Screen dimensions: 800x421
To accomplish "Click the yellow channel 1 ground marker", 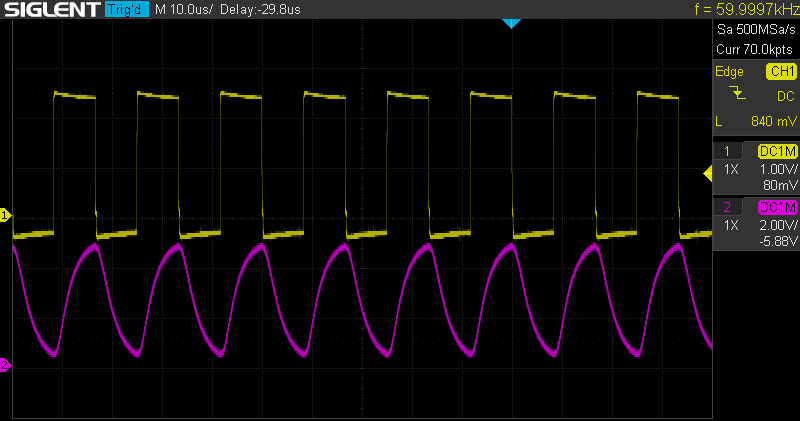I will pyautogui.click(x=6, y=215).
